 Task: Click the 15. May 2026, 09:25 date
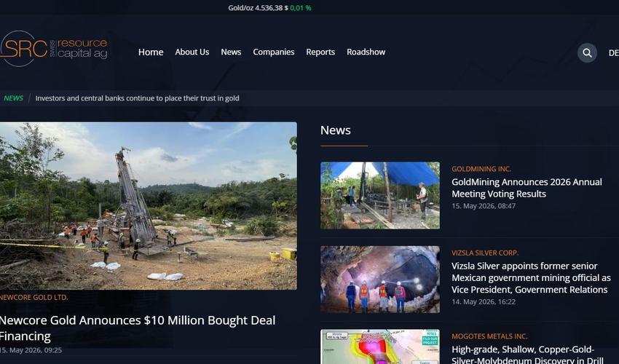31,349
